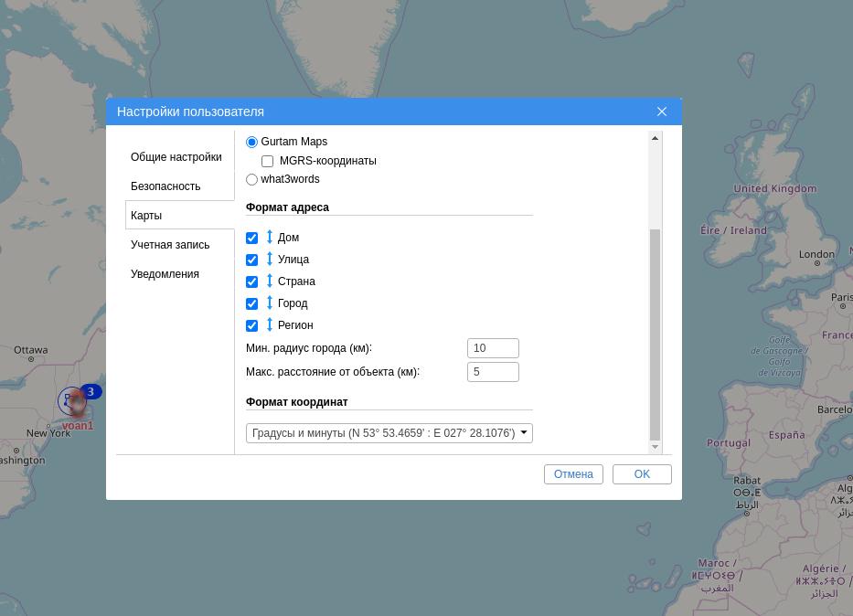Click the cluster marker with number 3

pyautogui.click(x=91, y=391)
